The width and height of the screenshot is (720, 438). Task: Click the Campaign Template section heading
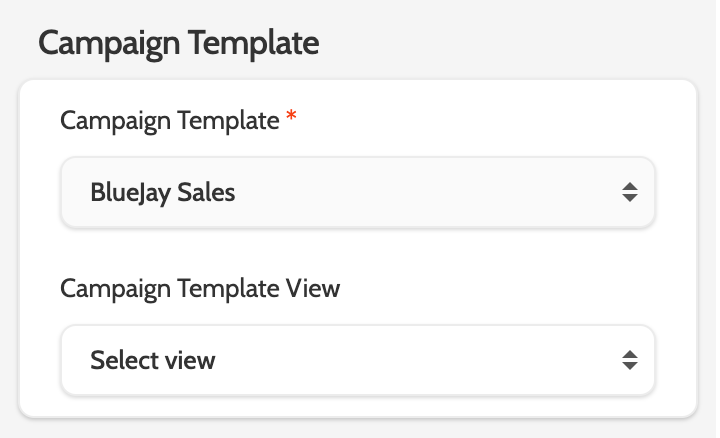pos(179,43)
